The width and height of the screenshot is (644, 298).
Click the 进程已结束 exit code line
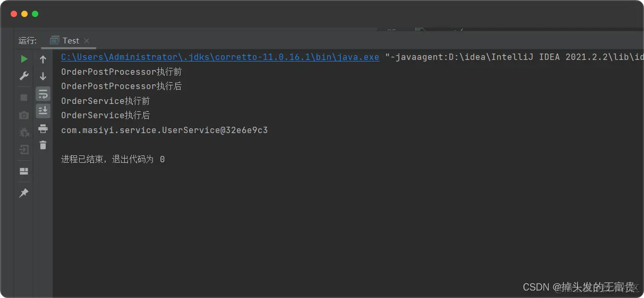click(x=113, y=159)
